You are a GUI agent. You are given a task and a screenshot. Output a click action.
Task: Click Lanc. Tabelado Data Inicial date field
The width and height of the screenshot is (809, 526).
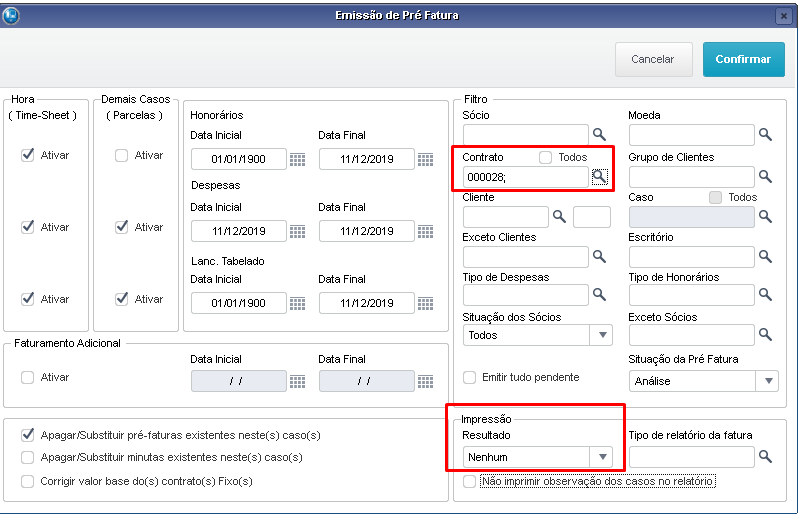coord(238,303)
